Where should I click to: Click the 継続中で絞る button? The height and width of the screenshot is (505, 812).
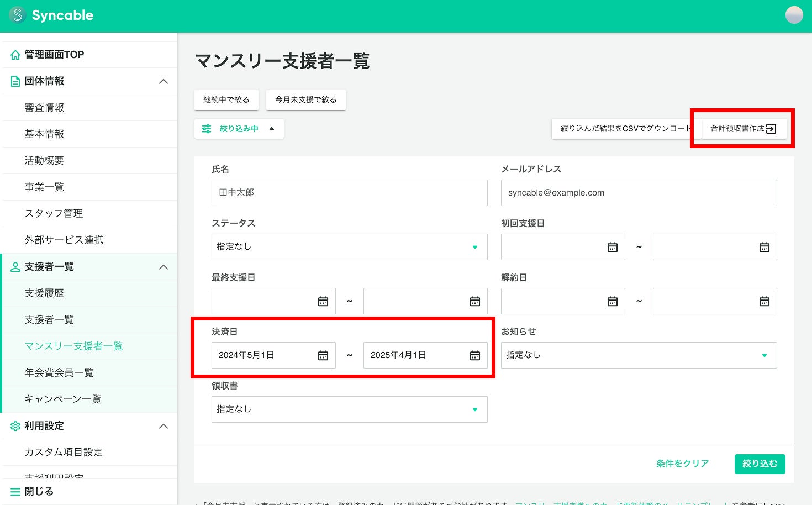coord(226,100)
